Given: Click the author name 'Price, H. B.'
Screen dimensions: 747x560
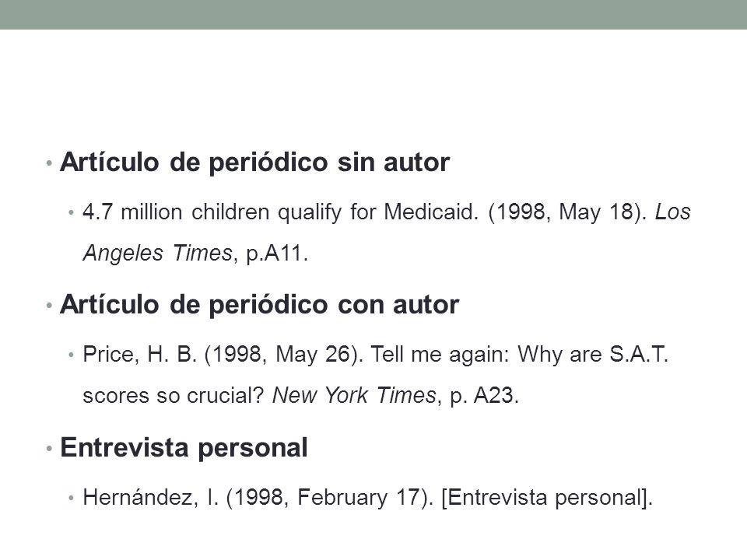Looking at the screenshot, I should [139, 355].
